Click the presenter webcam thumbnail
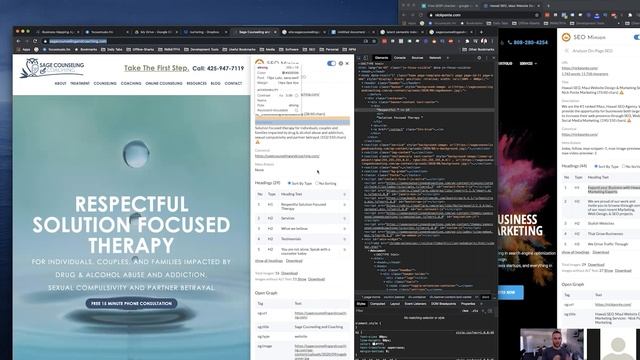The height and width of the screenshot is (360, 640). click(x=552, y=344)
